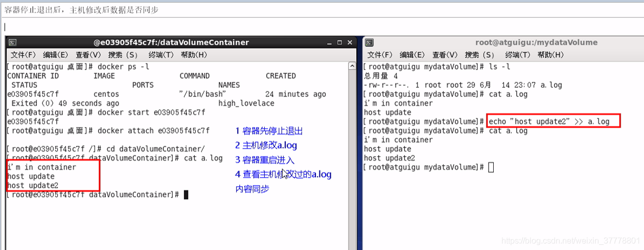Click the 'centos' image name
This screenshot has height=250, width=644.
[x=106, y=94]
